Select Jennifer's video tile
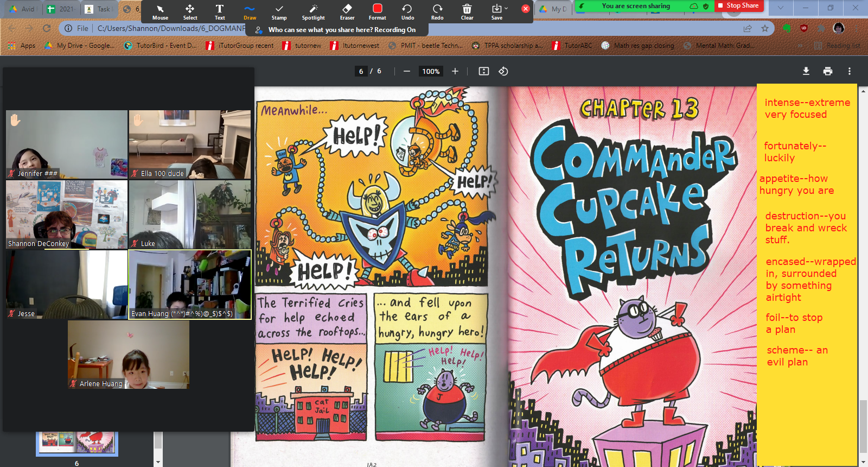Image resolution: width=868 pixels, height=467 pixels. point(67,144)
